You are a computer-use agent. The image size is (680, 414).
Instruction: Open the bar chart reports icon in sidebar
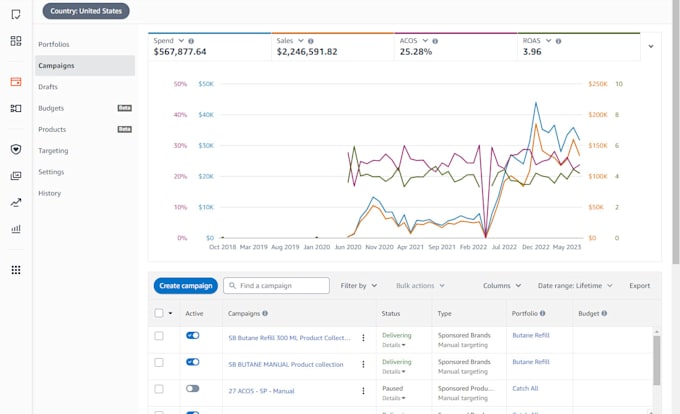[x=16, y=229]
